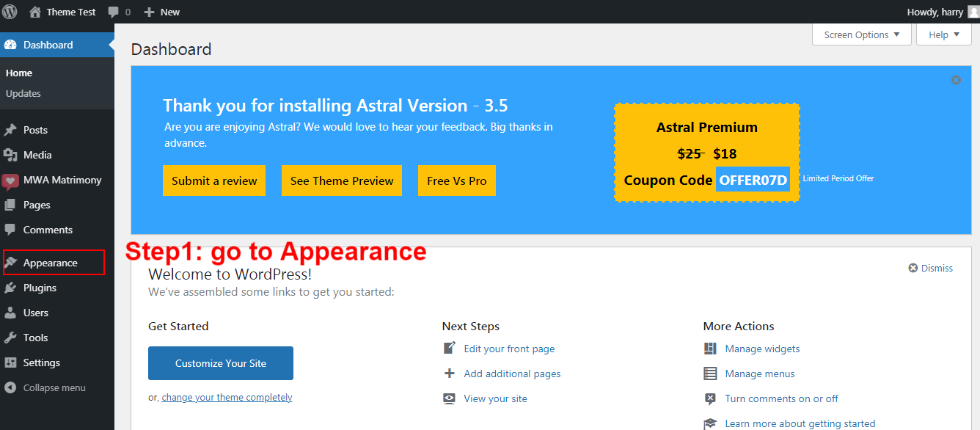Click the Posts pushpin icon
This screenshot has width=980, height=430.
coord(10,130)
